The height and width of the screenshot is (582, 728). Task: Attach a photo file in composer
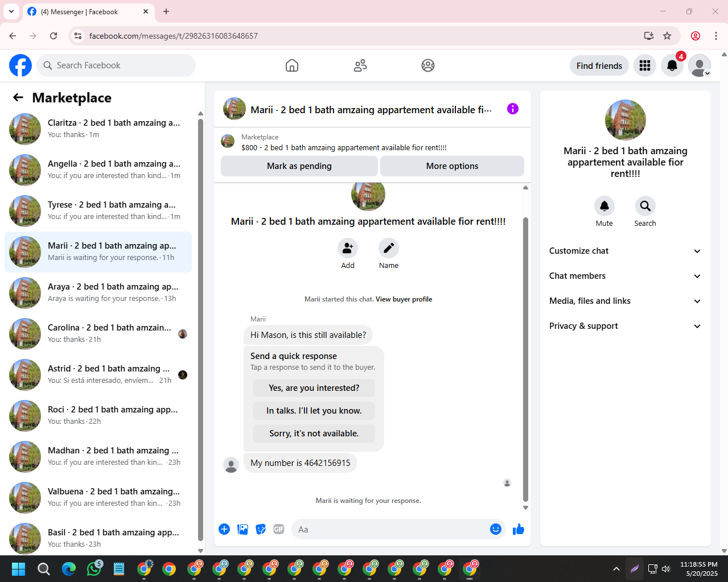(242, 529)
